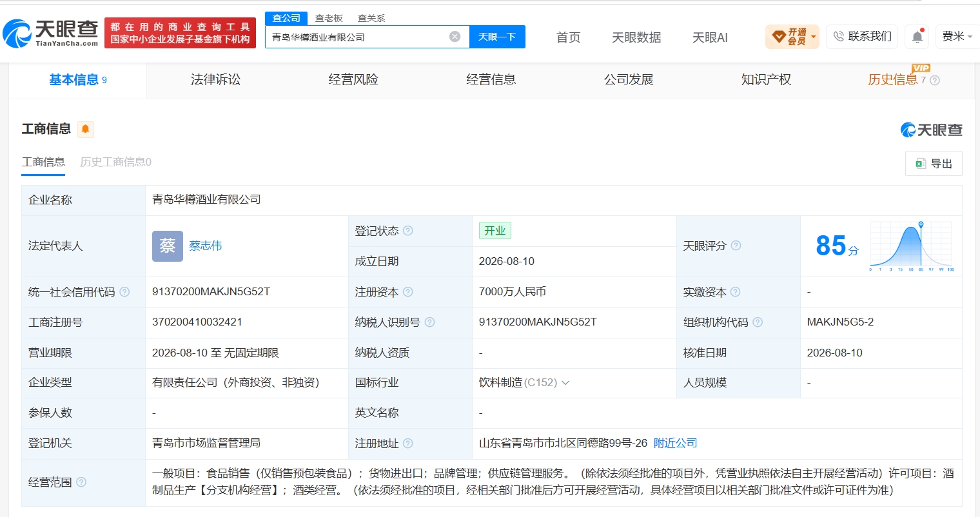Click 2026-08-10 至 无固定期限 business term

[215, 353]
